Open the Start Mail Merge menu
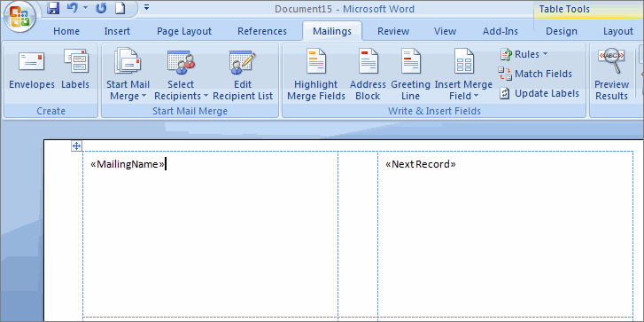The height and width of the screenshot is (322, 644). coord(128,74)
